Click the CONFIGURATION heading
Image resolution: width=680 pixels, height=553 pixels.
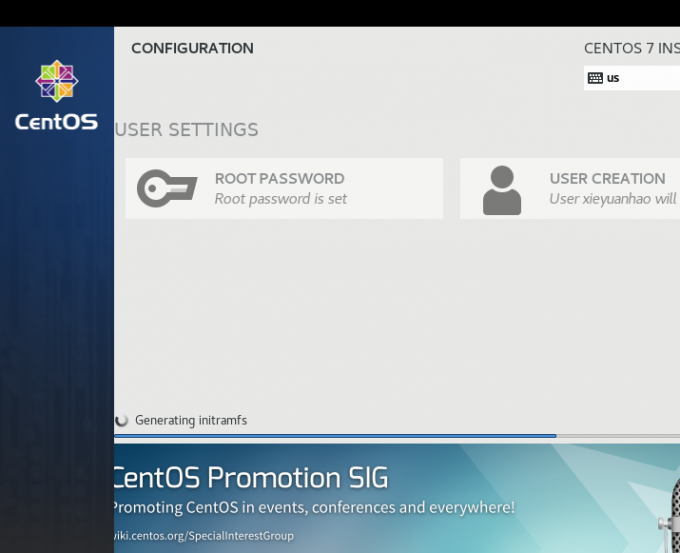tap(192, 48)
